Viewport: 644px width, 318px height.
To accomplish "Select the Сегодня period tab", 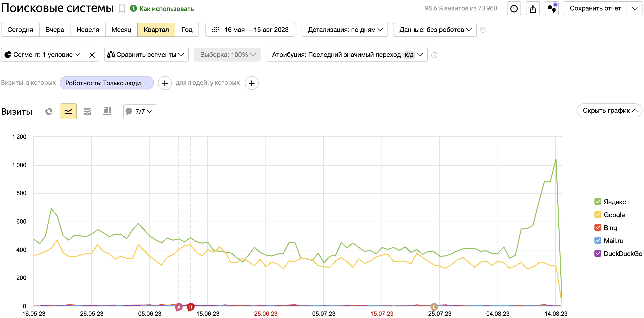I will (x=20, y=30).
